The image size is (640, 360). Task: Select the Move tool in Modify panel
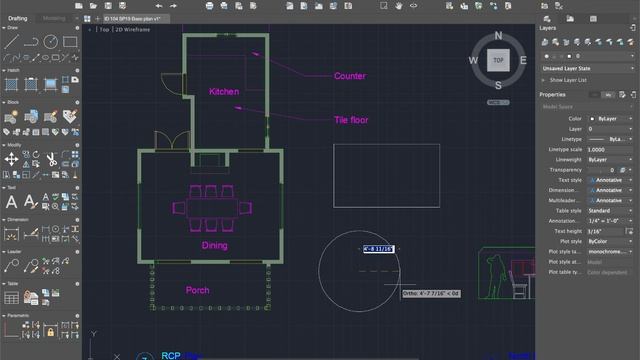tap(11, 159)
